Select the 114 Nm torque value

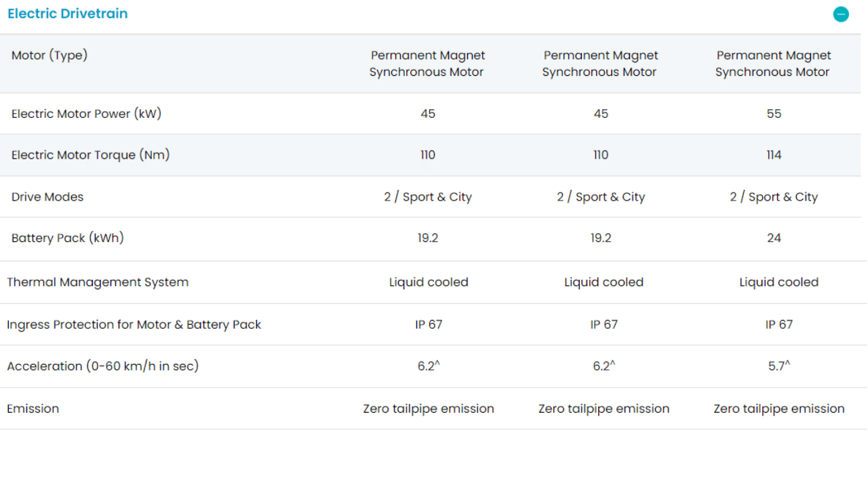pos(774,155)
